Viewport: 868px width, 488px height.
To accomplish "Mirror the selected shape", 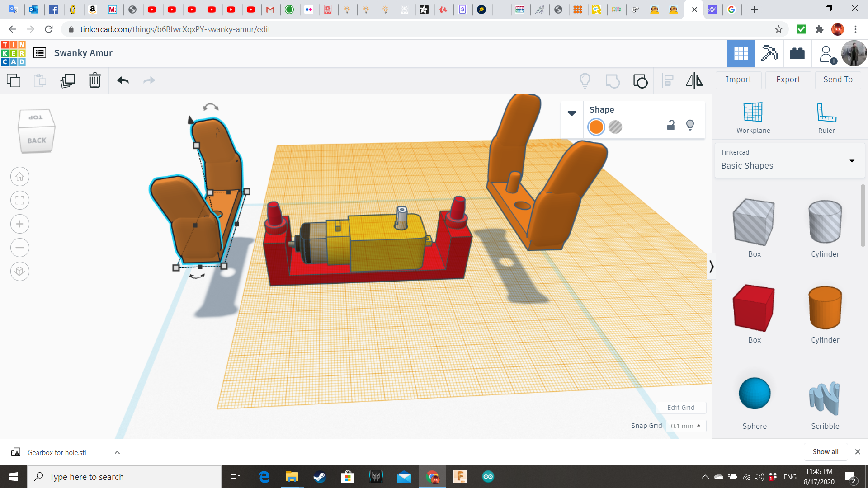I will click(694, 81).
